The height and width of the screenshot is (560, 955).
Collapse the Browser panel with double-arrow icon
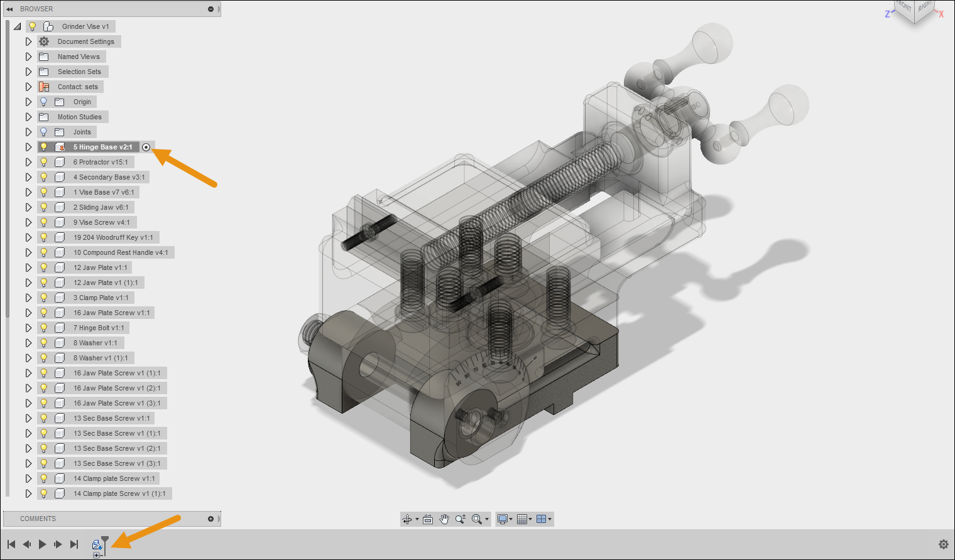(9, 9)
